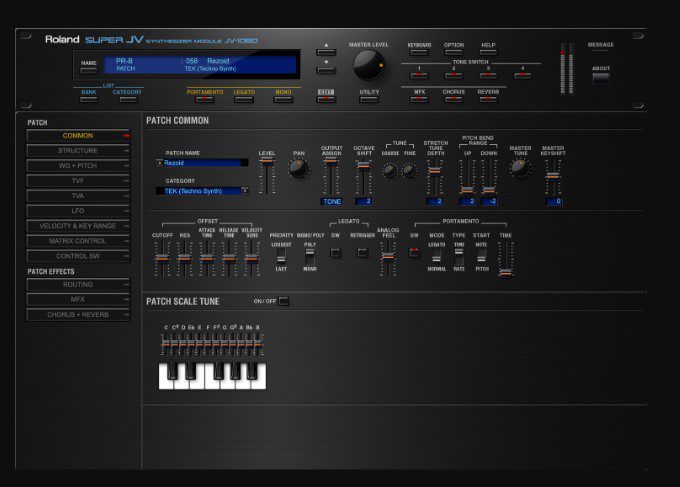Viewport: 680px width, 487px height.
Task: Select the WG + Pitch tab
Action: [78, 166]
